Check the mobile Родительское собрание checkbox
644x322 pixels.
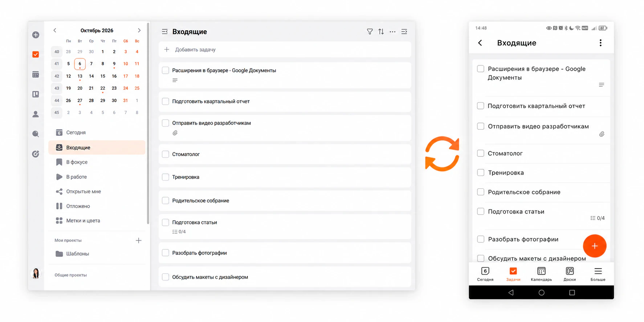pos(481,192)
